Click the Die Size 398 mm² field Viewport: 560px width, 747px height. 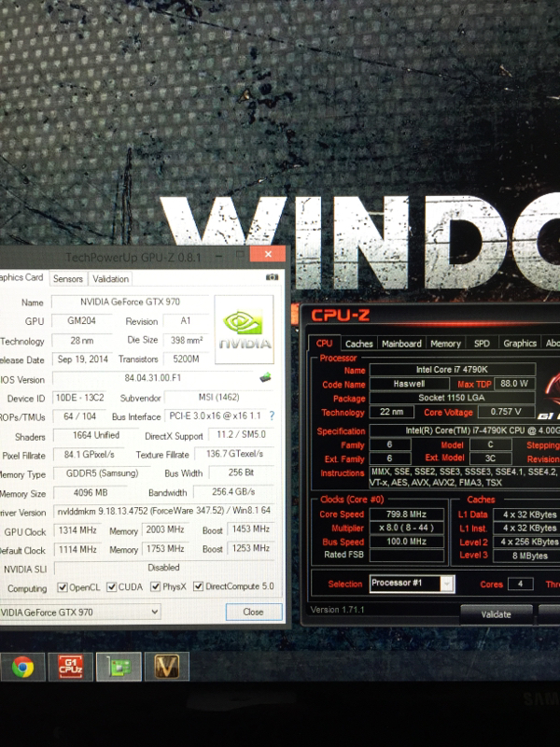tap(186, 340)
